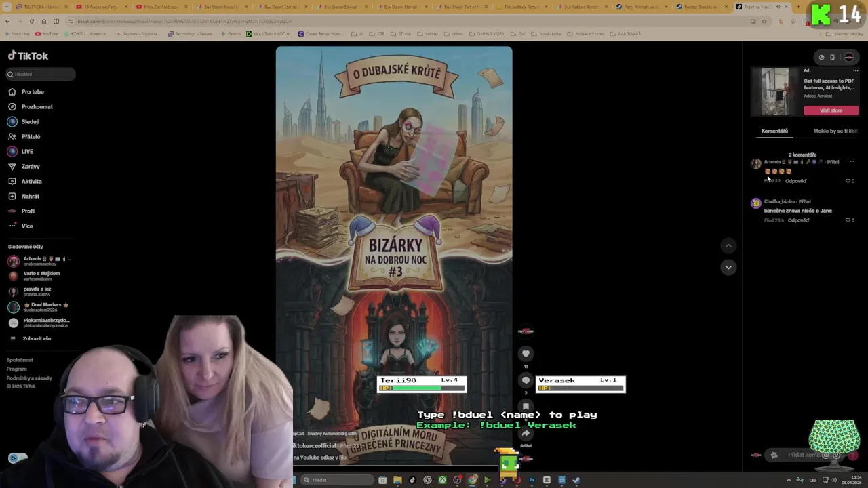
Task: Open more options on Artemis comment
Action: [x=852, y=162]
